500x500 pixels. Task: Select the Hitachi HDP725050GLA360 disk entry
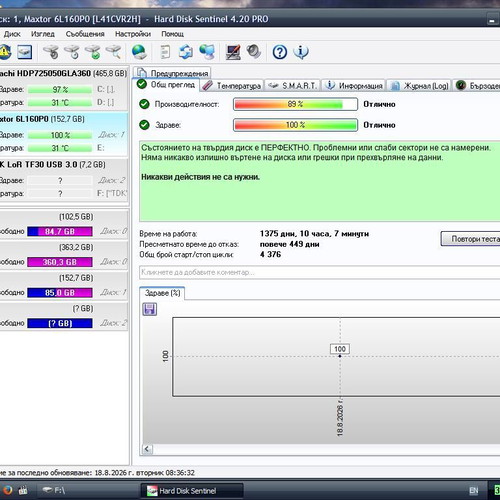63,87
